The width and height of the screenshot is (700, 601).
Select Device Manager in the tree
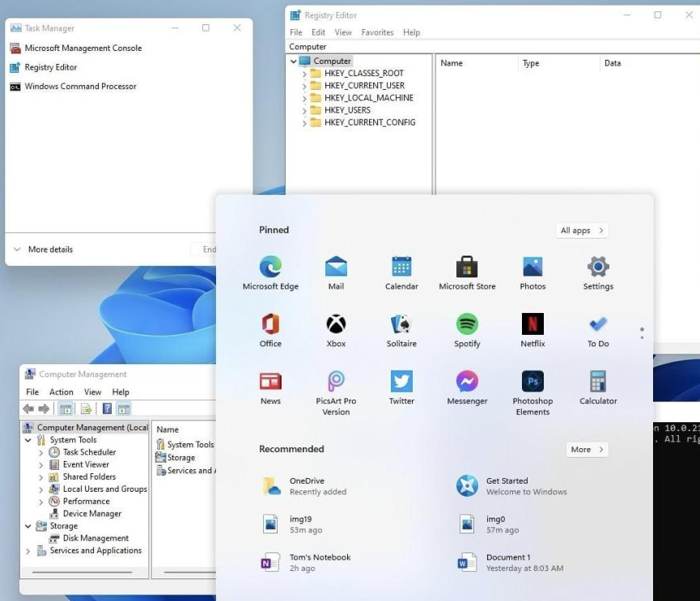[x=91, y=514]
